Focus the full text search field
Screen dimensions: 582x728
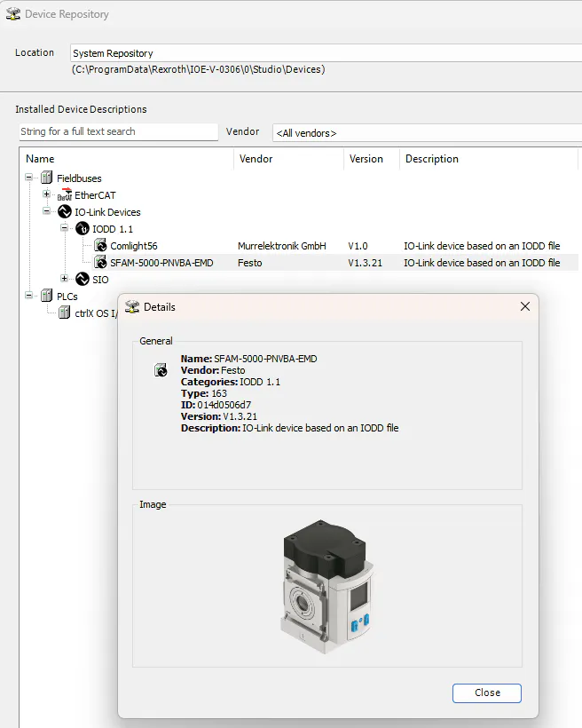pos(118,131)
